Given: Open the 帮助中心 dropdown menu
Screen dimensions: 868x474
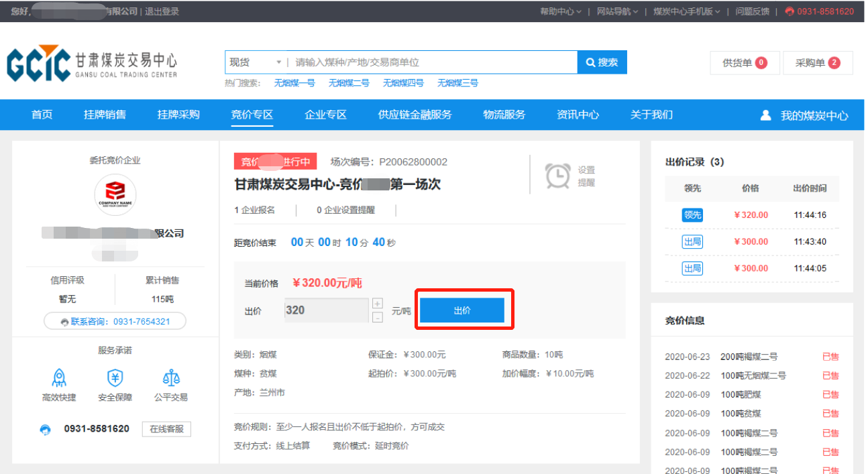Looking at the screenshot, I should [x=561, y=11].
